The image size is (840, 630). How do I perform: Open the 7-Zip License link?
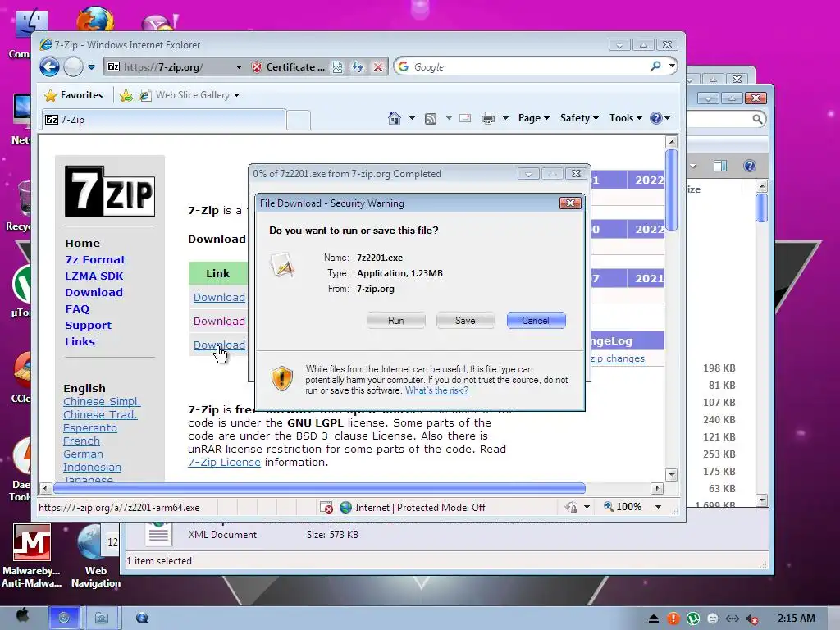click(224, 463)
